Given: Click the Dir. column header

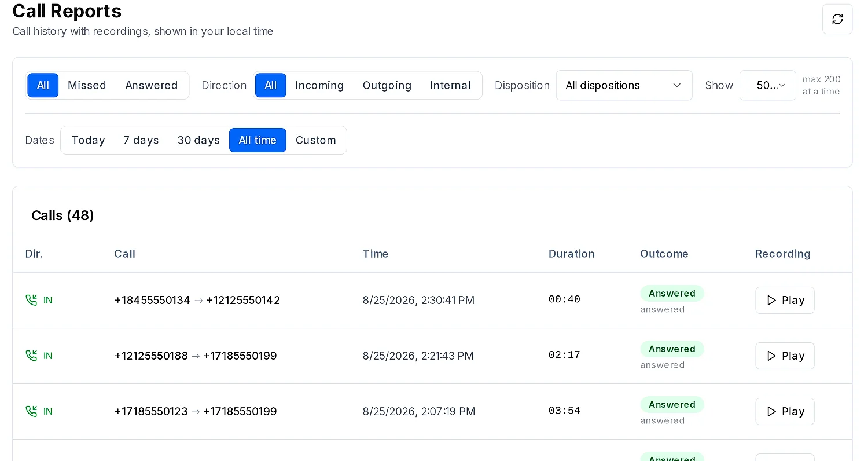Looking at the screenshot, I should pos(34,254).
